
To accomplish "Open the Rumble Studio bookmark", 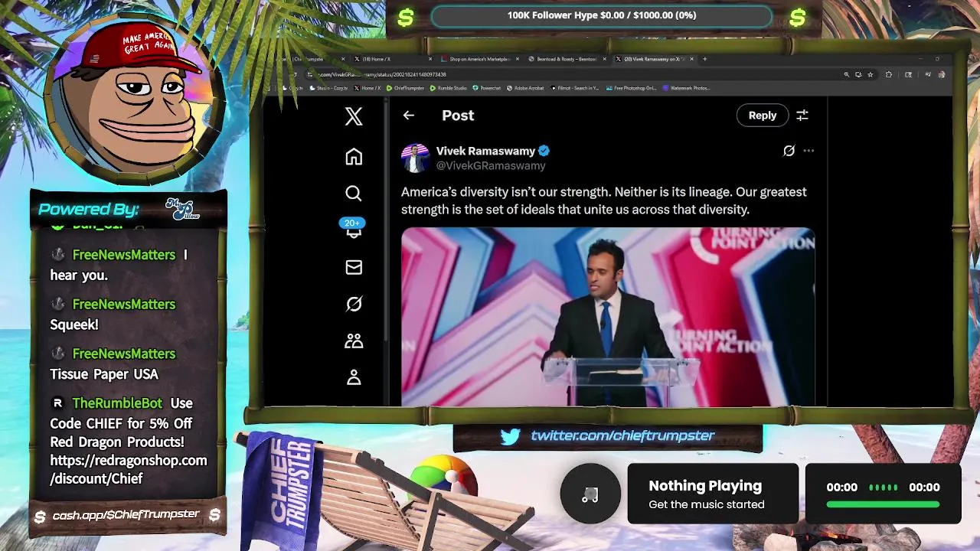I will (x=449, y=88).
